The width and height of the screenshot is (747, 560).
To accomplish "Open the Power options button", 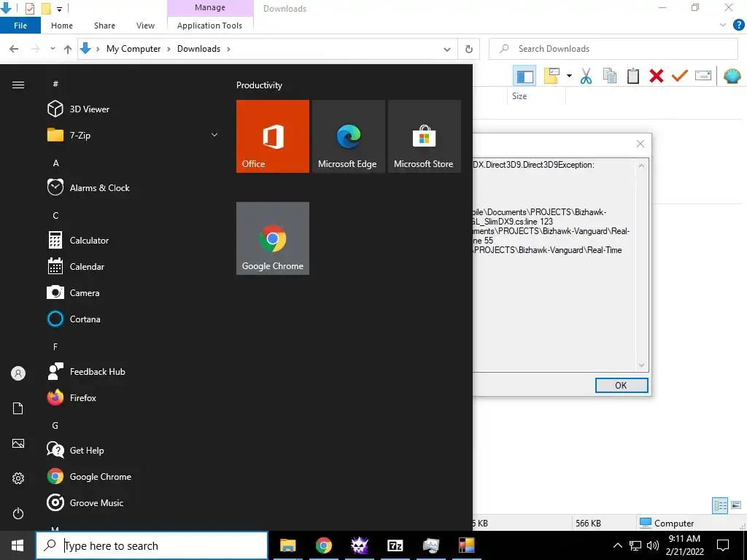I will [x=18, y=513].
